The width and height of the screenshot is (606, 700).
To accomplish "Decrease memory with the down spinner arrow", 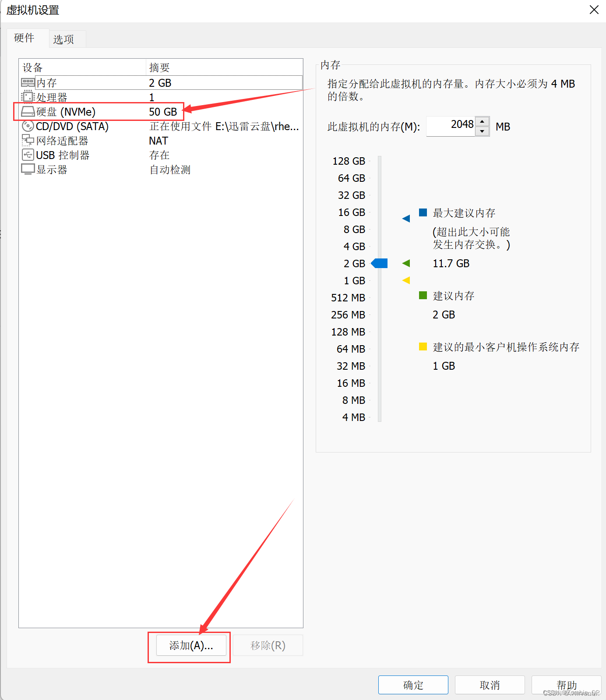I will (x=482, y=131).
